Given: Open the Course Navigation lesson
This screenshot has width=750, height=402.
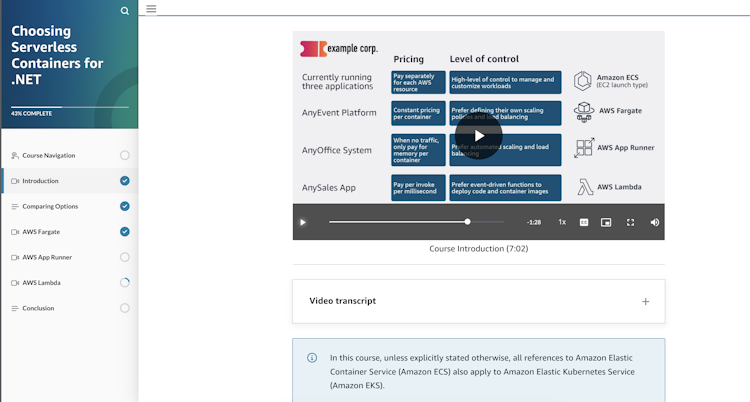Looking at the screenshot, I should [x=70, y=155].
